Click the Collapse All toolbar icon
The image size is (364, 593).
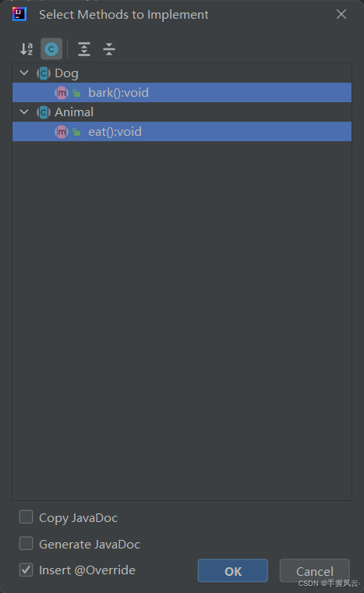click(x=109, y=49)
